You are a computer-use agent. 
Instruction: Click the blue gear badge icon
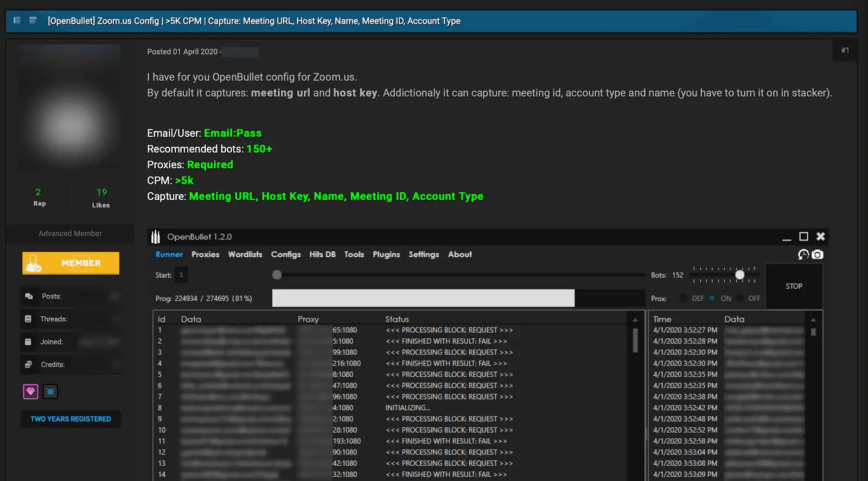[x=50, y=391]
